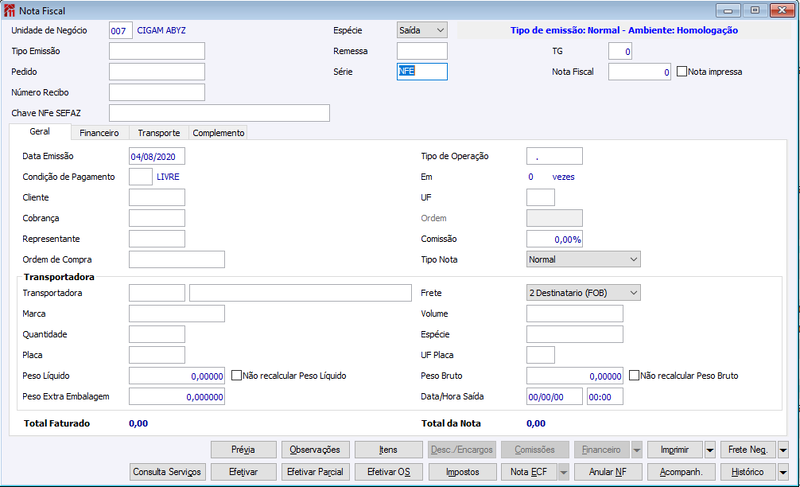Image resolution: width=800 pixels, height=487 pixels.
Task: Focus the Condição de Pagamento field
Action: pyautogui.click(x=141, y=177)
